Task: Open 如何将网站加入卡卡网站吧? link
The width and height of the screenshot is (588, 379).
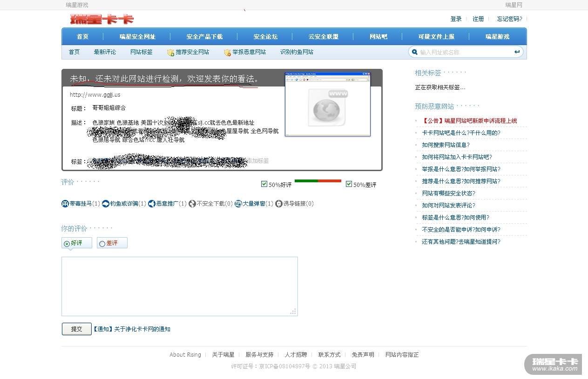Action: (457, 157)
